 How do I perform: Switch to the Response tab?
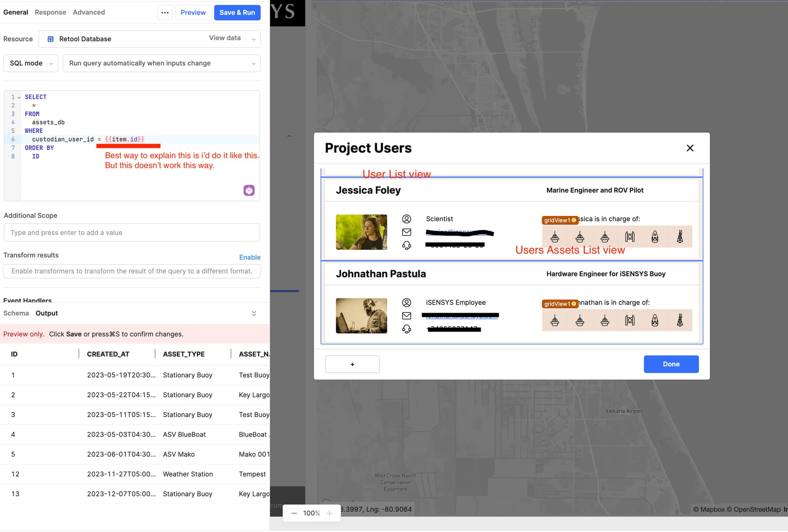tap(50, 12)
